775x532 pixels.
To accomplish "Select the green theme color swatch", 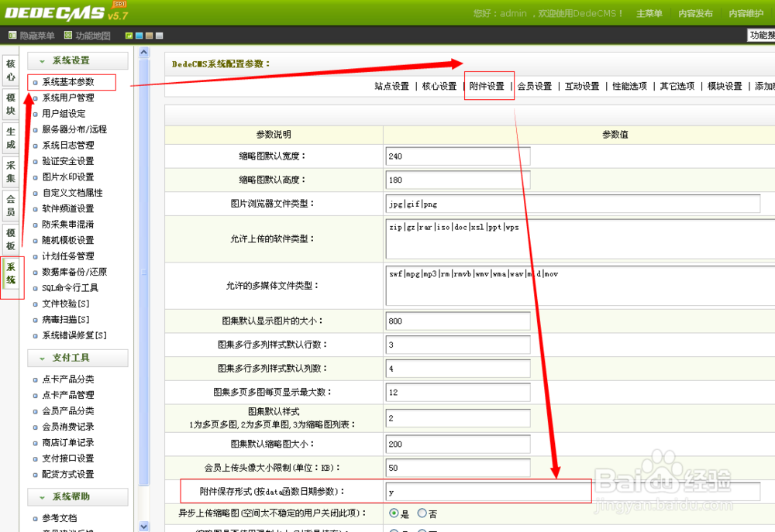I will (x=129, y=36).
